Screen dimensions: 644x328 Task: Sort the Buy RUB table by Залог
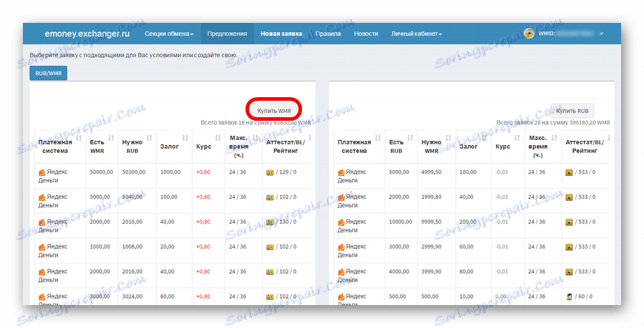click(x=484, y=137)
